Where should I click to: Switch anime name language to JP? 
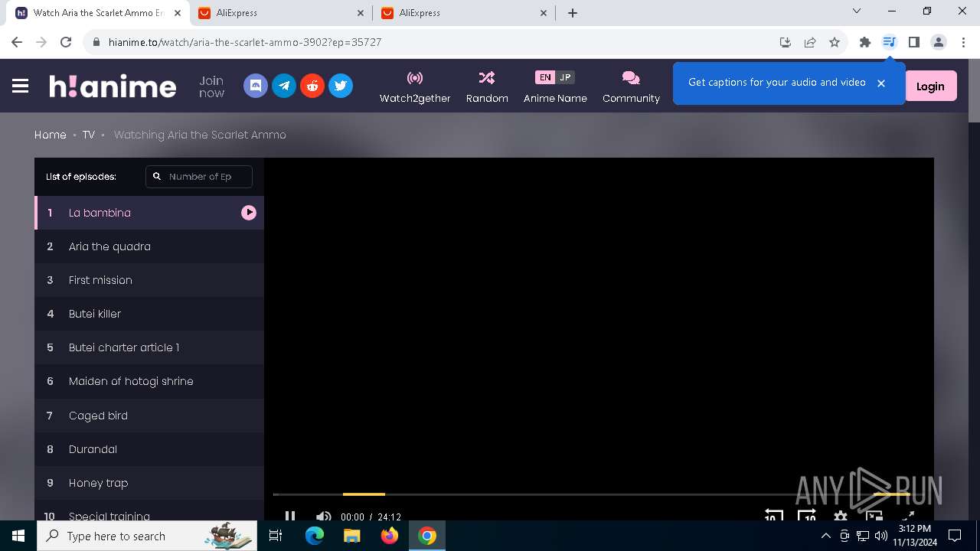click(565, 77)
